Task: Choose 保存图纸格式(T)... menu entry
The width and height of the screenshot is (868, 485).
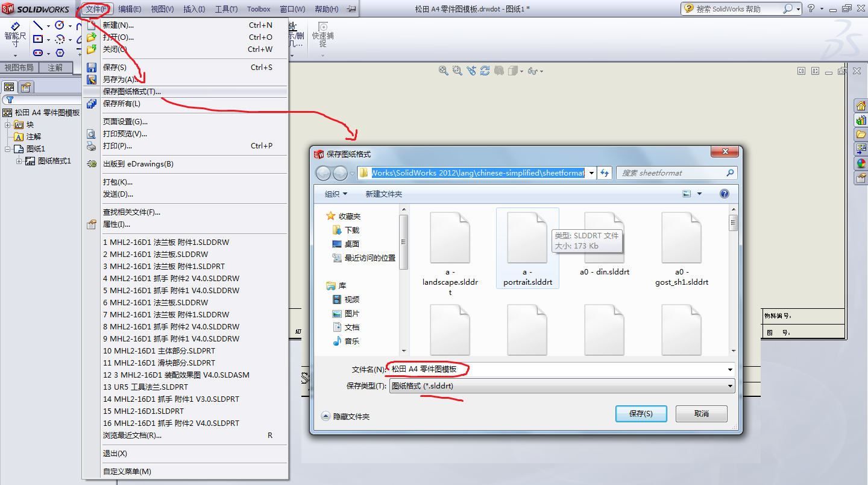Action: (x=186, y=92)
